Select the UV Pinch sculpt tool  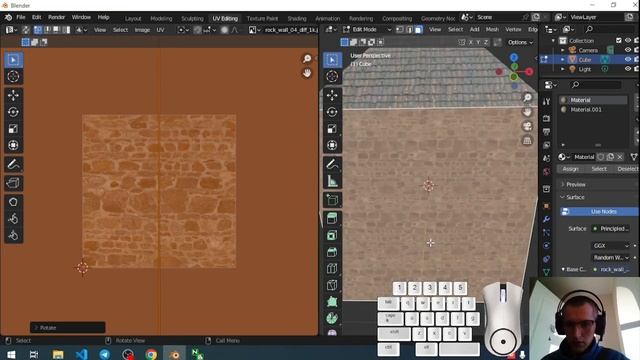(x=13, y=236)
